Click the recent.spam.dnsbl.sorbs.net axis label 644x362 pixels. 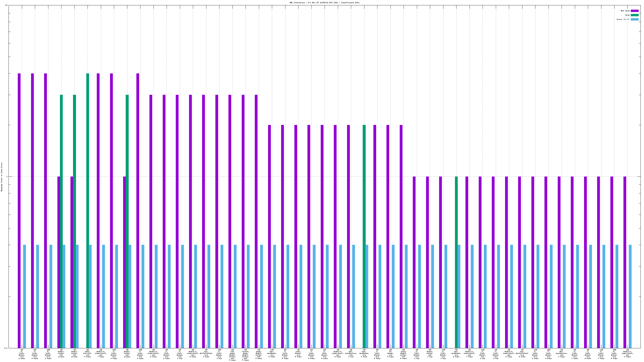tap(246, 355)
